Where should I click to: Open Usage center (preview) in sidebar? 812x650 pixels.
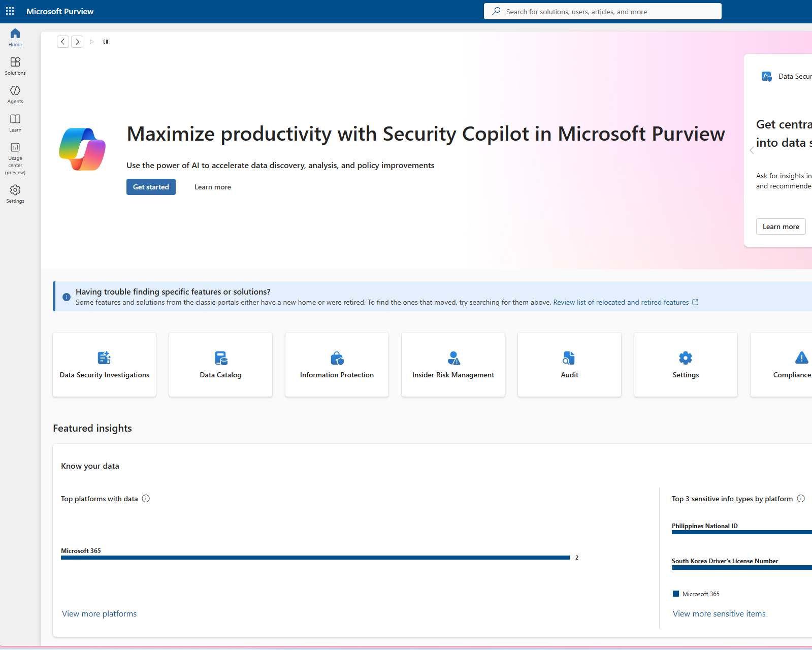15,158
